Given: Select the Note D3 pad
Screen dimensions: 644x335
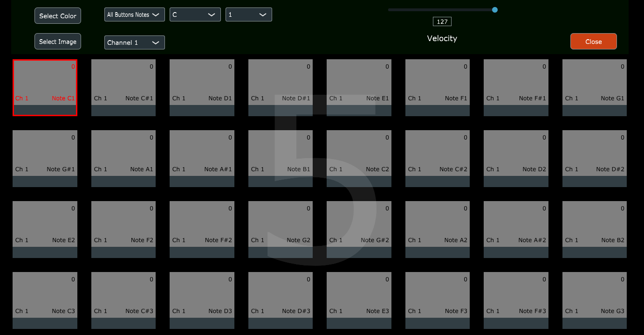Looking at the screenshot, I should tap(202, 300).
